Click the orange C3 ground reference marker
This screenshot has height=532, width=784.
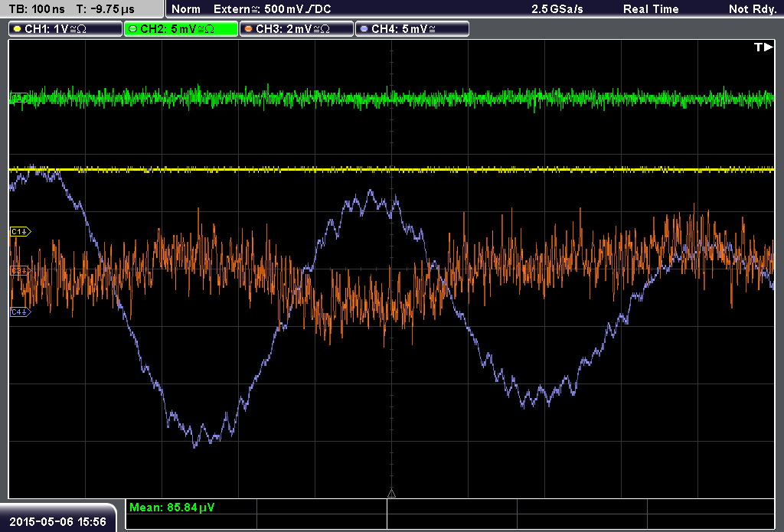click(21, 270)
